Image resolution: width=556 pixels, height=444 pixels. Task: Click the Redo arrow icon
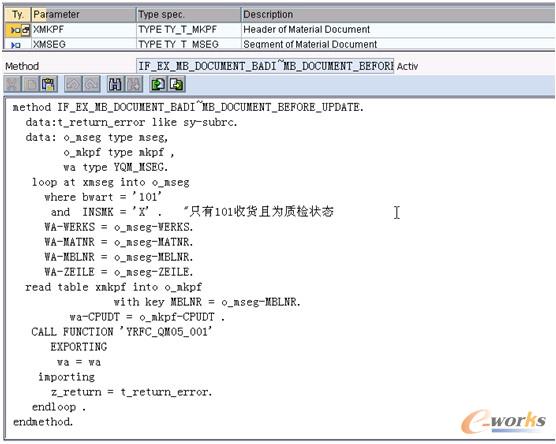point(91,85)
